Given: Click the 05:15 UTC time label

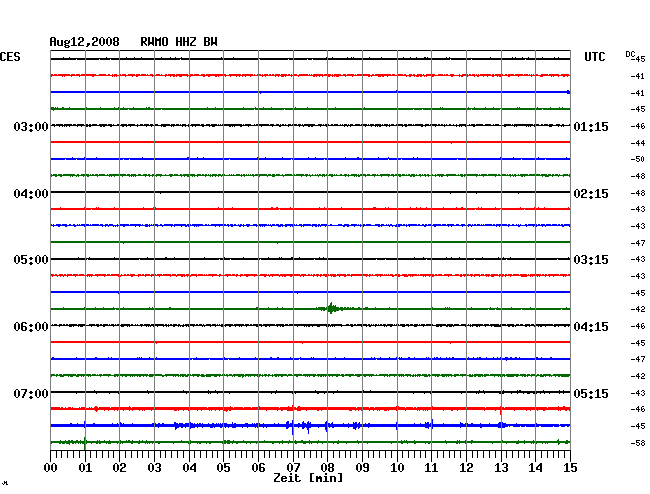Looking at the screenshot, I should pyautogui.click(x=591, y=393).
